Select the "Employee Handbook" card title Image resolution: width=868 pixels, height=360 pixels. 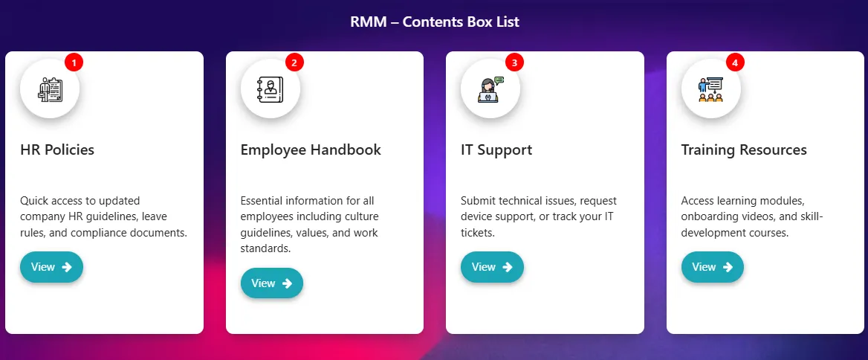click(311, 150)
